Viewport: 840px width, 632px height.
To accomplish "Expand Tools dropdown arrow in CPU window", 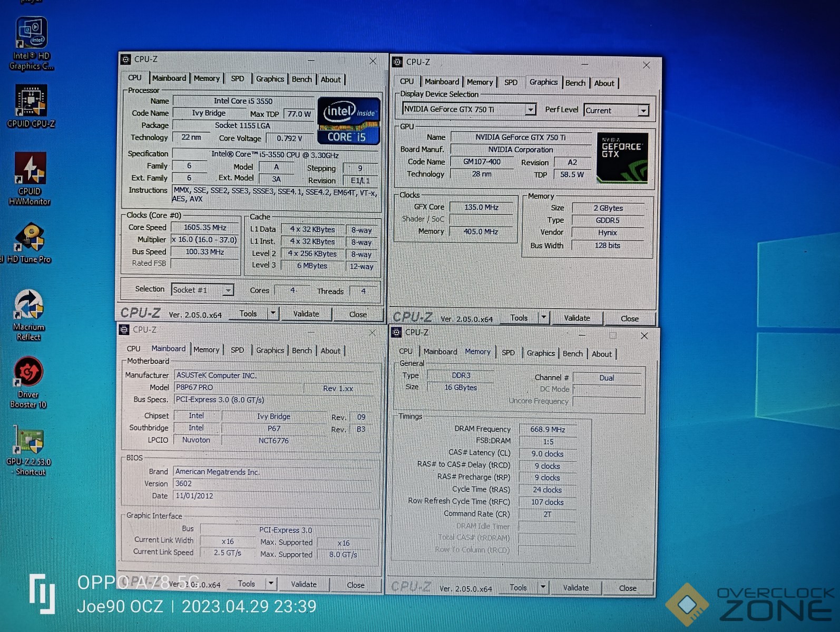I will pyautogui.click(x=273, y=313).
